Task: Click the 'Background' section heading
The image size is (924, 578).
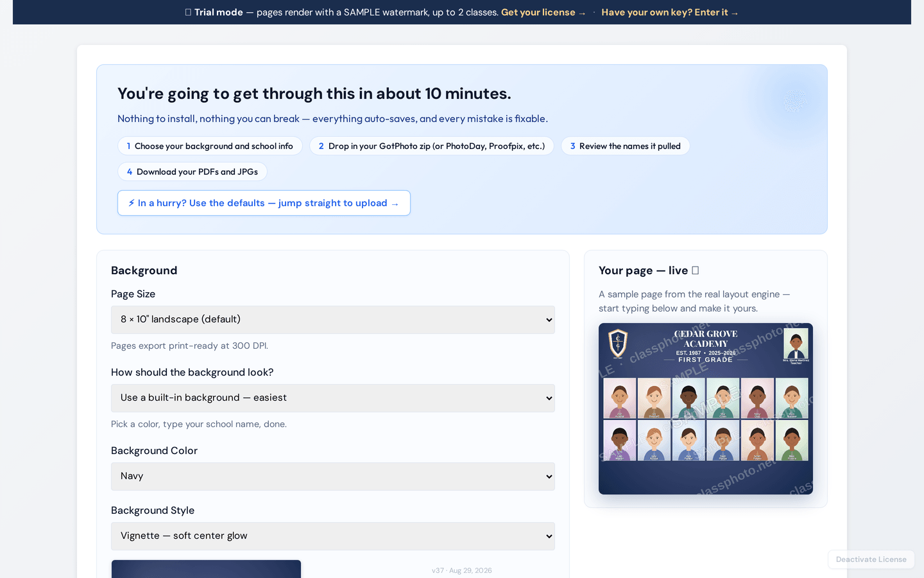Action: (144, 270)
